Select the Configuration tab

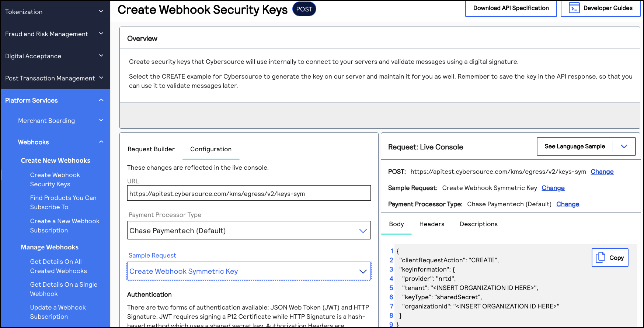coord(211,149)
